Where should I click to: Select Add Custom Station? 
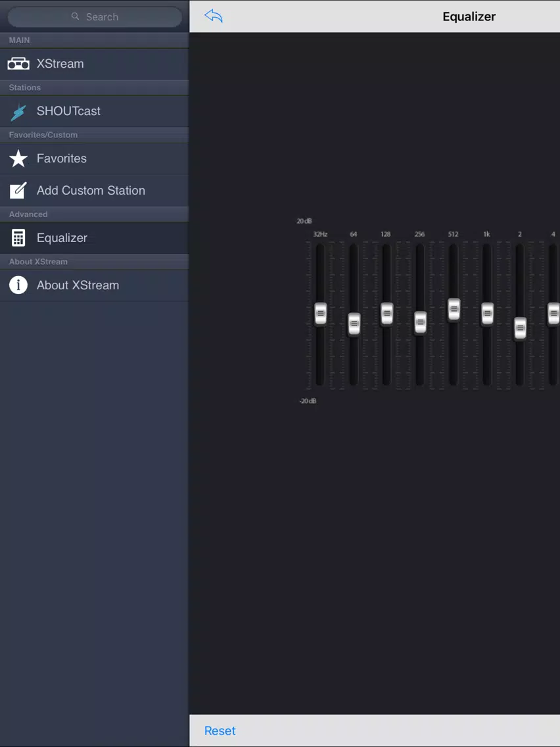click(x=94, y=191)
